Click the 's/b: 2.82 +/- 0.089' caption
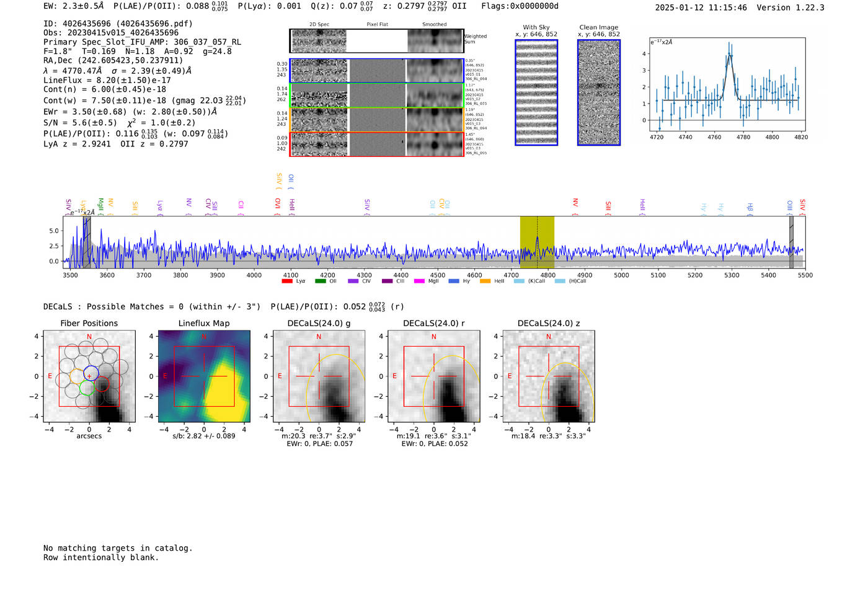 tap(204, 436)
